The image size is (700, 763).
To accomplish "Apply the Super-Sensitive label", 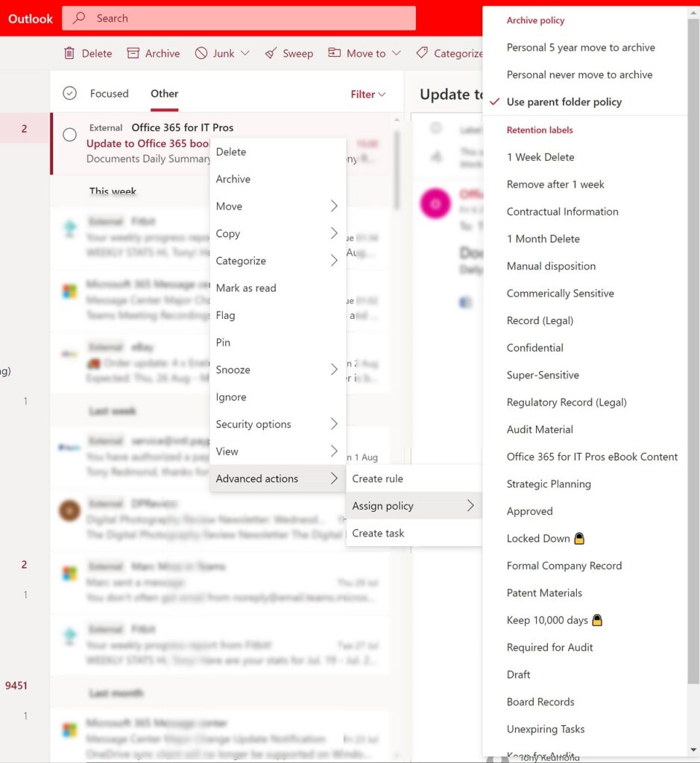I will pyautogui.click(x=584, y=376).
